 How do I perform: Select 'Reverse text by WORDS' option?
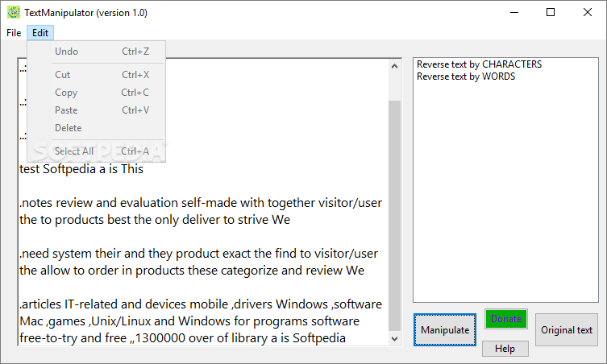[x=466, y=77]
